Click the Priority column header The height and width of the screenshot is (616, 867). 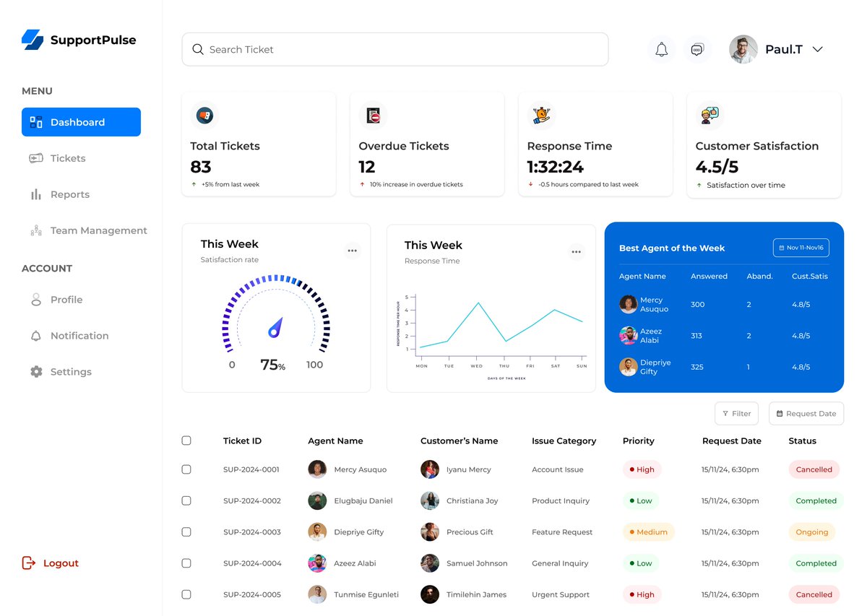639,441
